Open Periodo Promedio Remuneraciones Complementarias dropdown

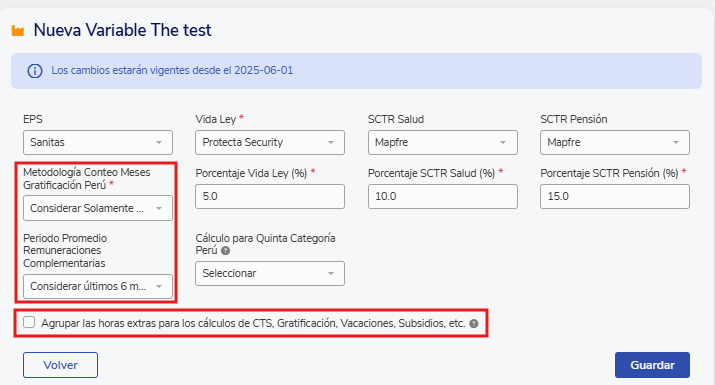pos(98,286)
